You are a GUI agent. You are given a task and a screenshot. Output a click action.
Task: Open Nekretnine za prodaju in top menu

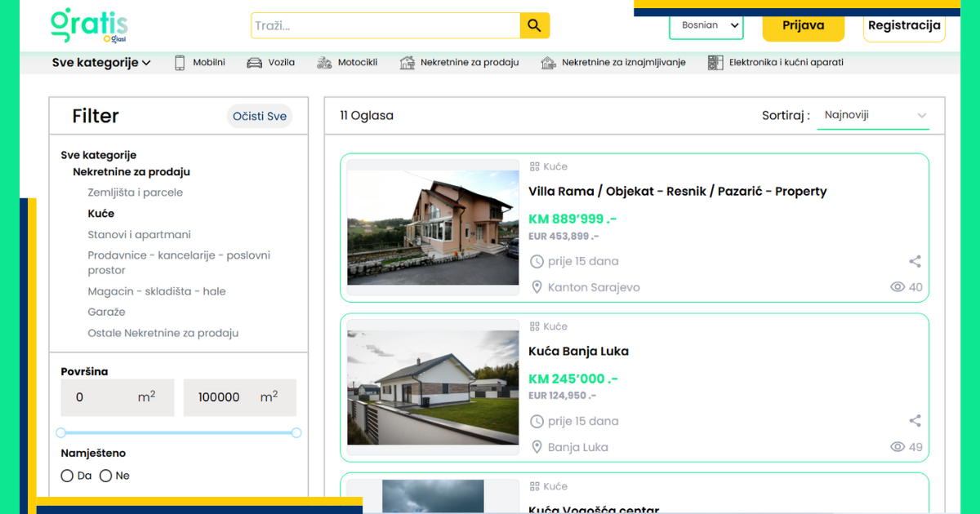(x=470, y=62)
